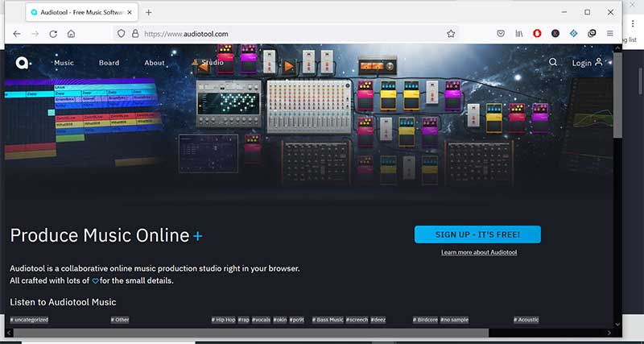Click the site search magnifier icon

(553, 62)
